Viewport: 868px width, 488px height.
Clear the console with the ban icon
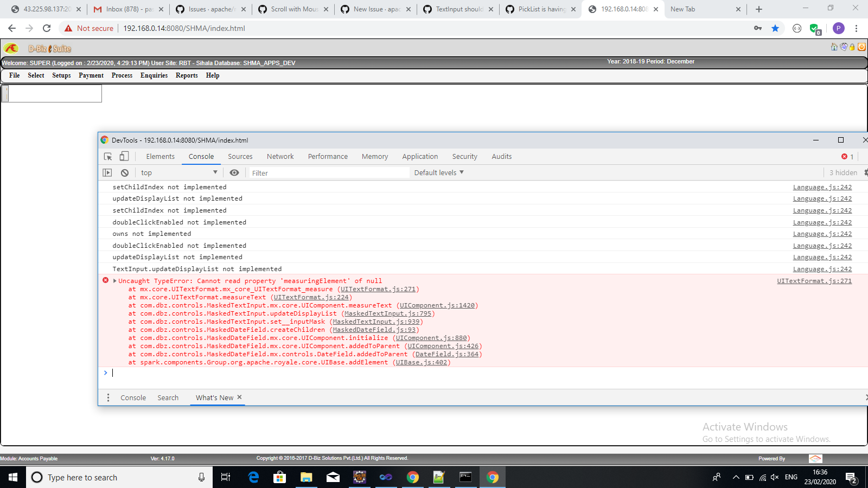click(x=125, y=172)
